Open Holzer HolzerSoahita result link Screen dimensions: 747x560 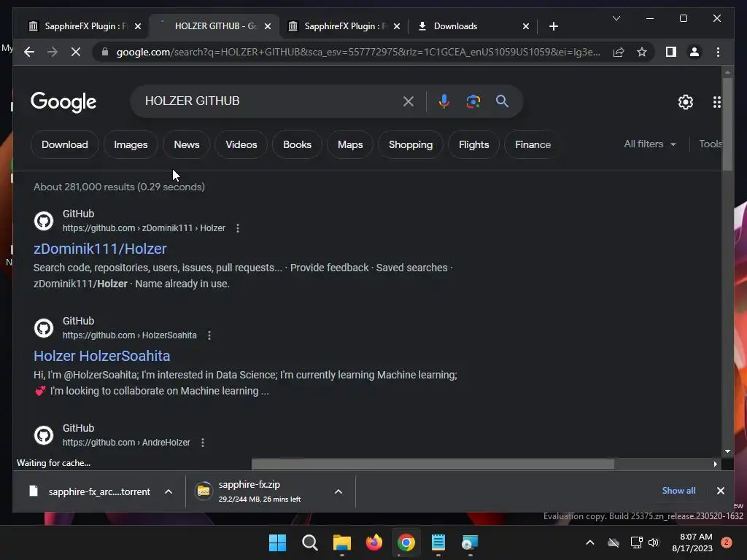tap(102, 356)
